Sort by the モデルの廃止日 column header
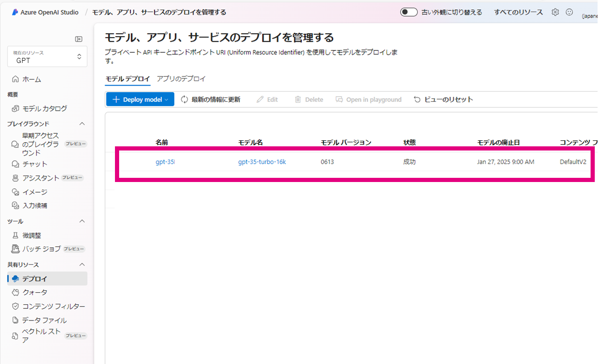 tap(498, 142)
